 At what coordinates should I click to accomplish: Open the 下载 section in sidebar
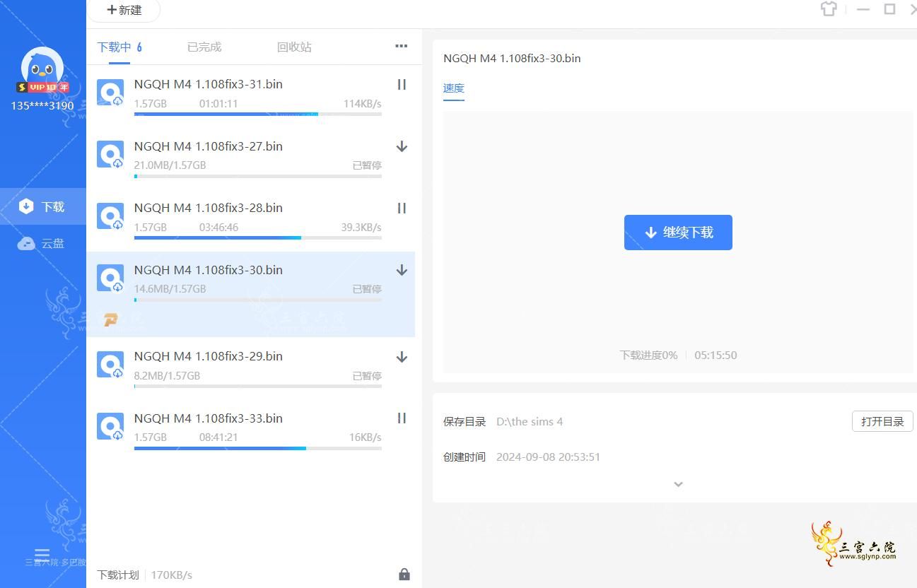43,206
